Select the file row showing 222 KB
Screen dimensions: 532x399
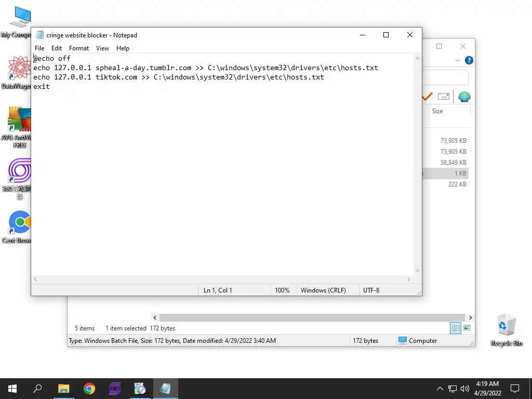445,184
